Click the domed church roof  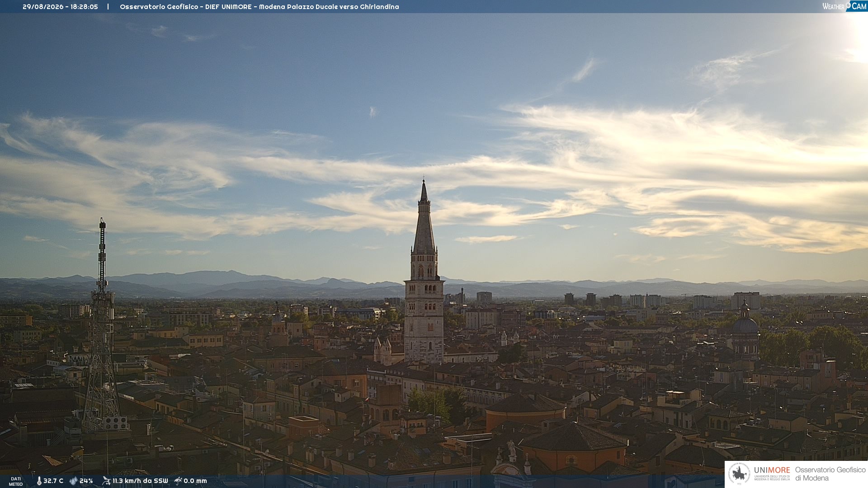click(x=745, y=324)
